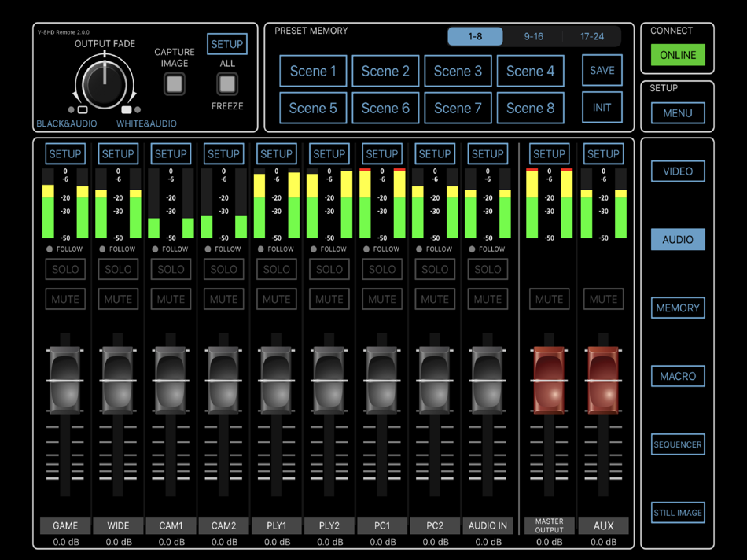Click the Output Fade knob
Screen dimensions: 747x560
click(x=104, y=81)
